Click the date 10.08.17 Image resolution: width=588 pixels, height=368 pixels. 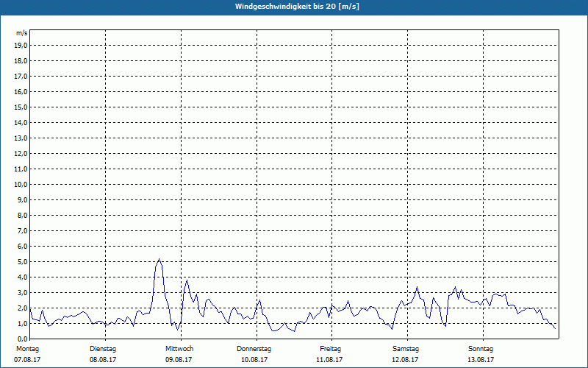(x=254, y=360)
